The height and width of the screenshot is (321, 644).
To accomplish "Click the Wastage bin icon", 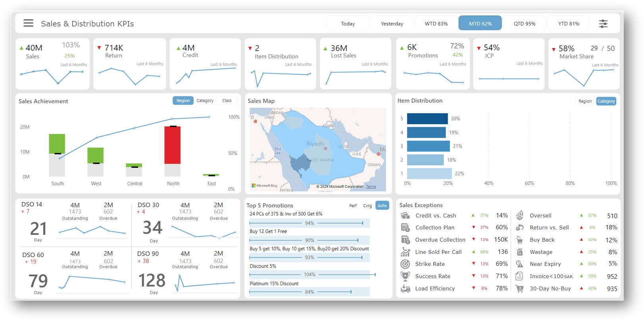I will click(x=519, y=252).
